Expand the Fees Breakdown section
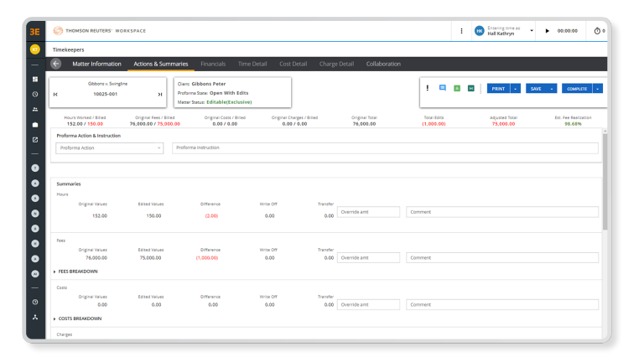Viewport: 644px width, 362px height. click(75, 271)
